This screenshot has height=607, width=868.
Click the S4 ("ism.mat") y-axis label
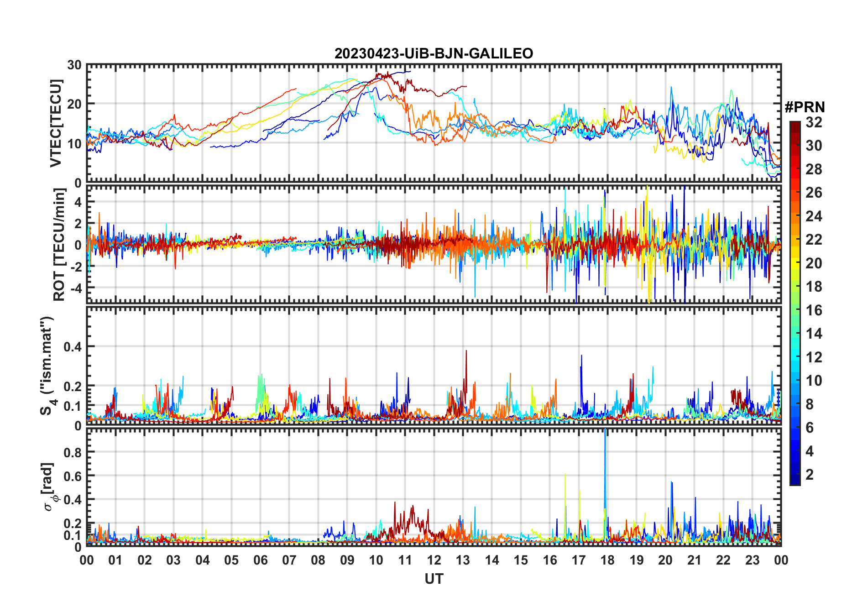tap(48, 366)
